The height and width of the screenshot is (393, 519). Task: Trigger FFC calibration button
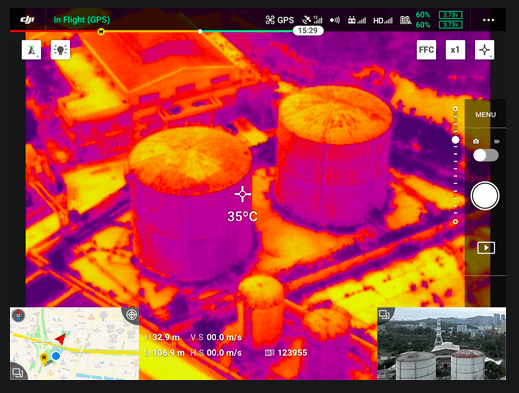pos(426,50)
